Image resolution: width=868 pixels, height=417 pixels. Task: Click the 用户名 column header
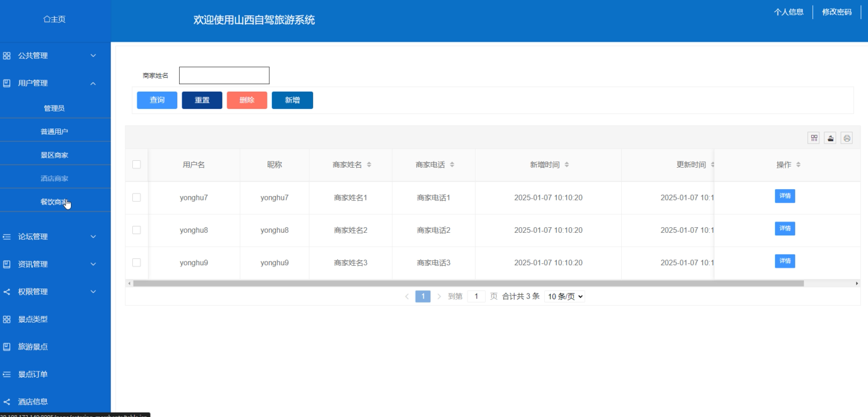coord(194,165)
